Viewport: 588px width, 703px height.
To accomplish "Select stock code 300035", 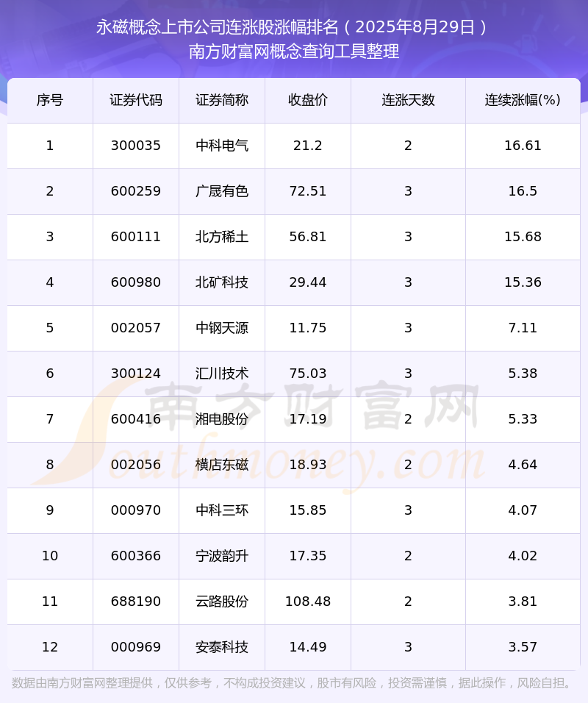I will point(136,146).
